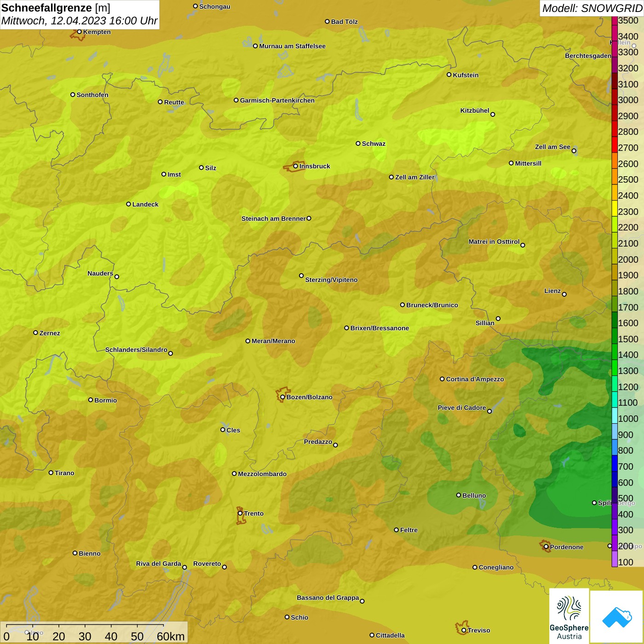Click the Berchtesgaden label
This screenshot has width=644, height=644.
tap(588, 56)
